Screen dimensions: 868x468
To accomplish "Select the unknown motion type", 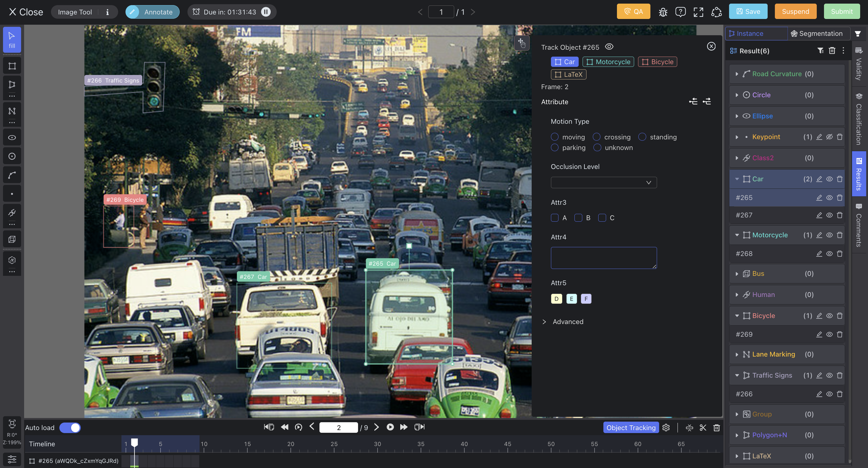I will (597, 148).
